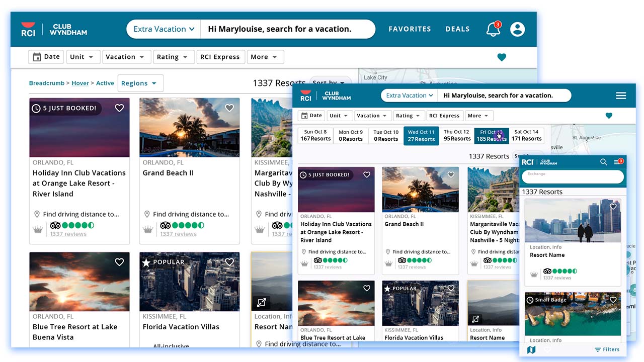Screen dimensions: 644x362
Task: Go to Deals in the top navigation
Action: (457, 29)
